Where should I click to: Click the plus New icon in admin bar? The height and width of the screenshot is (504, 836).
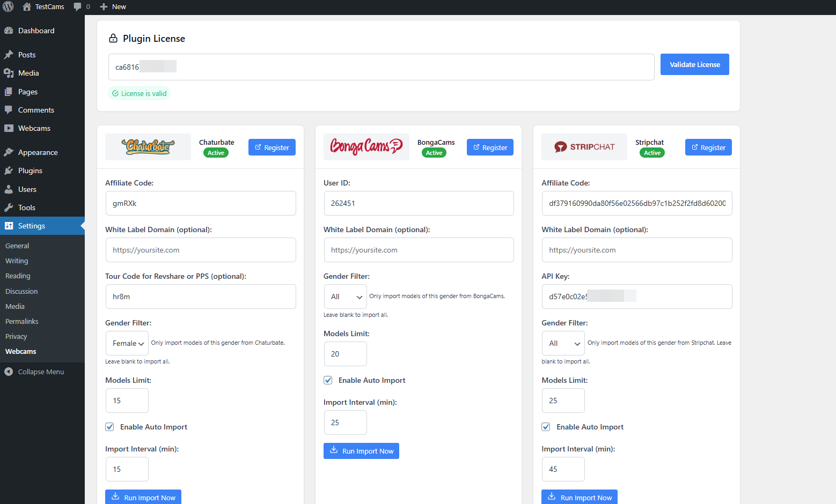(x=104, y=6)
